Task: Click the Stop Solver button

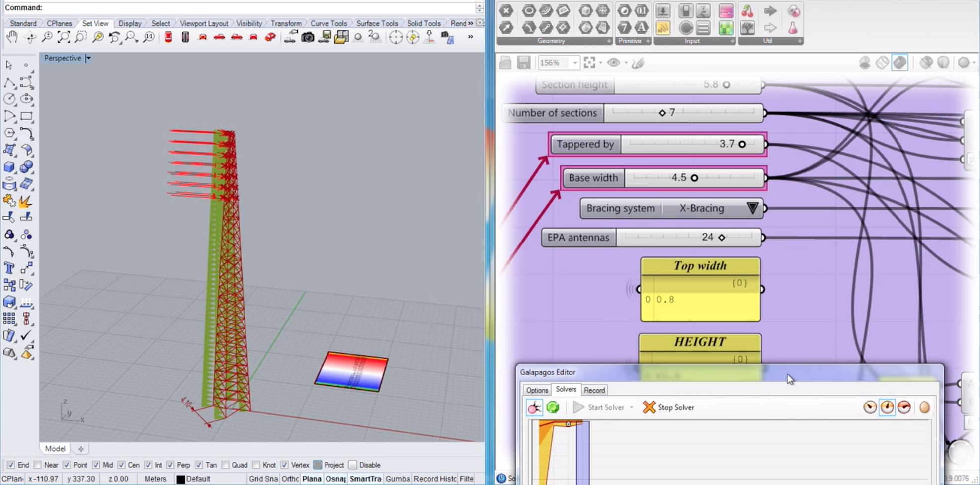Action: point(668,407)
